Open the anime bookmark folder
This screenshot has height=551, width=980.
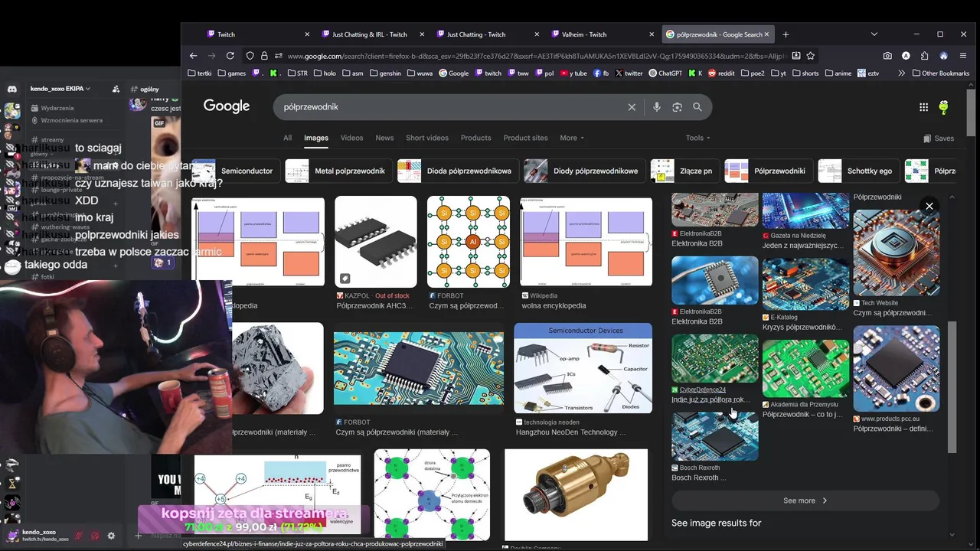tap(838, 73)
